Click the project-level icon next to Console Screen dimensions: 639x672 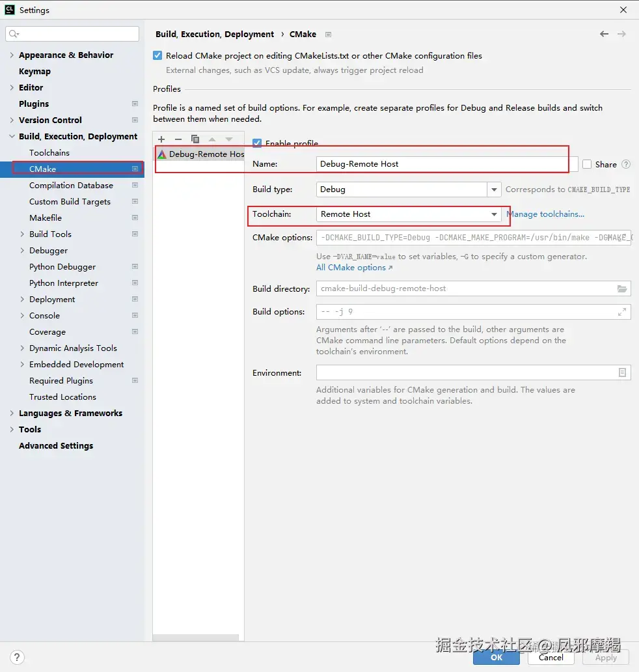coord(135,315)
